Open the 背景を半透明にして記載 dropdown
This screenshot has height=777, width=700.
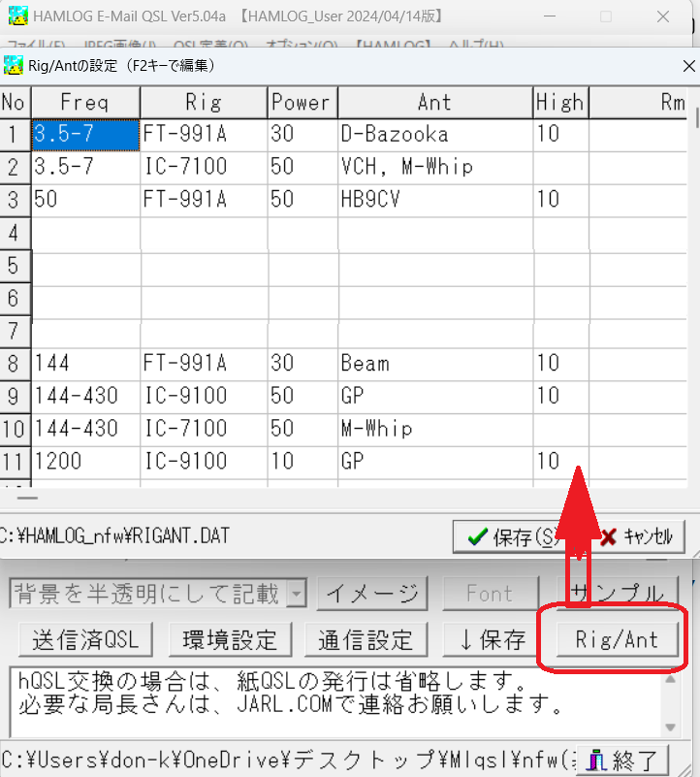(297, 594)
